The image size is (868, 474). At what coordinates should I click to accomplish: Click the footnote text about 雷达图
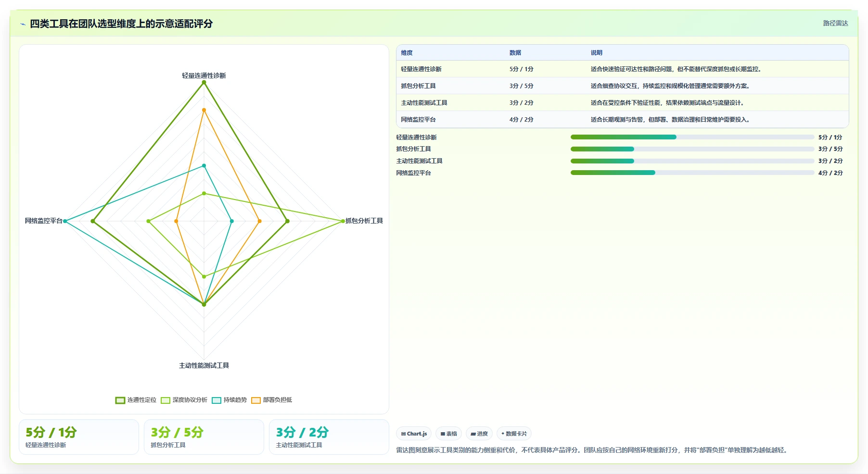click(593, 450)
